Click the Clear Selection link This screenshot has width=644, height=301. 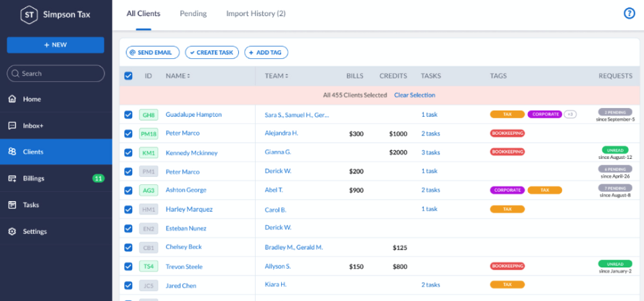click(x=415, y=95)
